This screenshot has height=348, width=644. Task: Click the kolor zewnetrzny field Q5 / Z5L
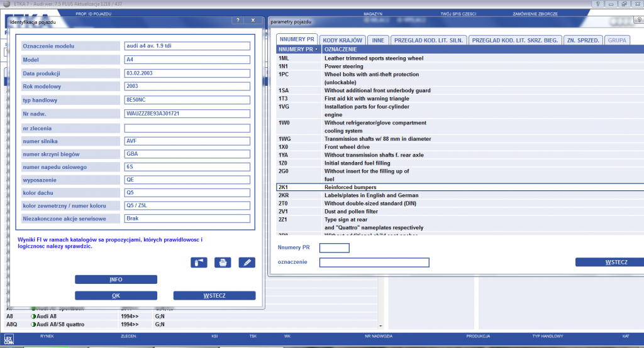187,205
